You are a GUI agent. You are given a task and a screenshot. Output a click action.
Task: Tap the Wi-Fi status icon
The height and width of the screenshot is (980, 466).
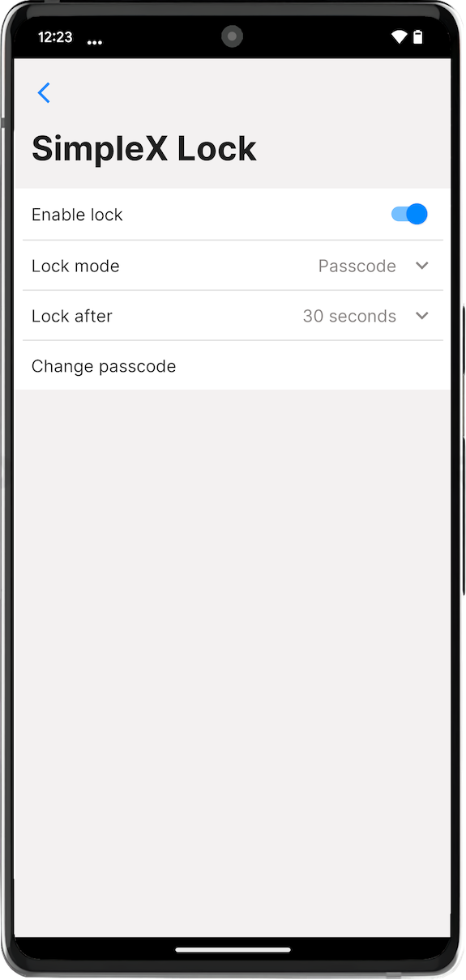click(399, 37)
